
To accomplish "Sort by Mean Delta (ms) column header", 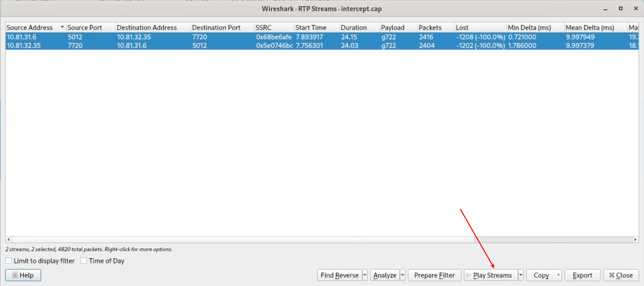I will (x=596, y=28).
